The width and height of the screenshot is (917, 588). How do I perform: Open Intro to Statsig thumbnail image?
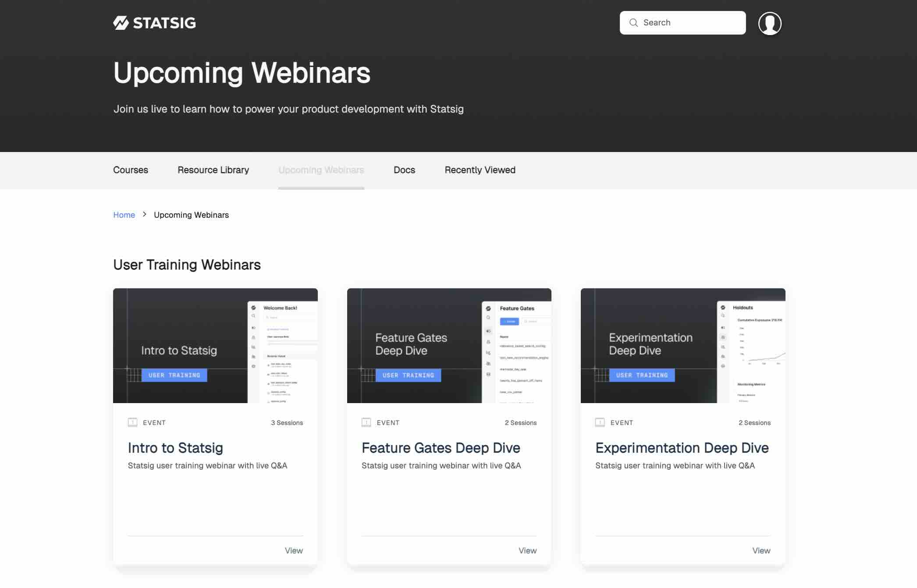coord(215,346)
